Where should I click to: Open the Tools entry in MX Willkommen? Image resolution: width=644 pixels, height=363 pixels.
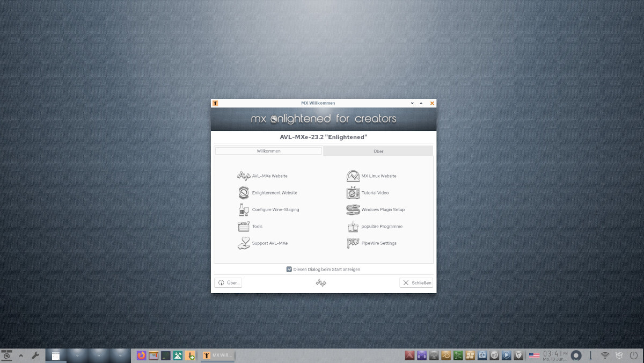point(250,227)
